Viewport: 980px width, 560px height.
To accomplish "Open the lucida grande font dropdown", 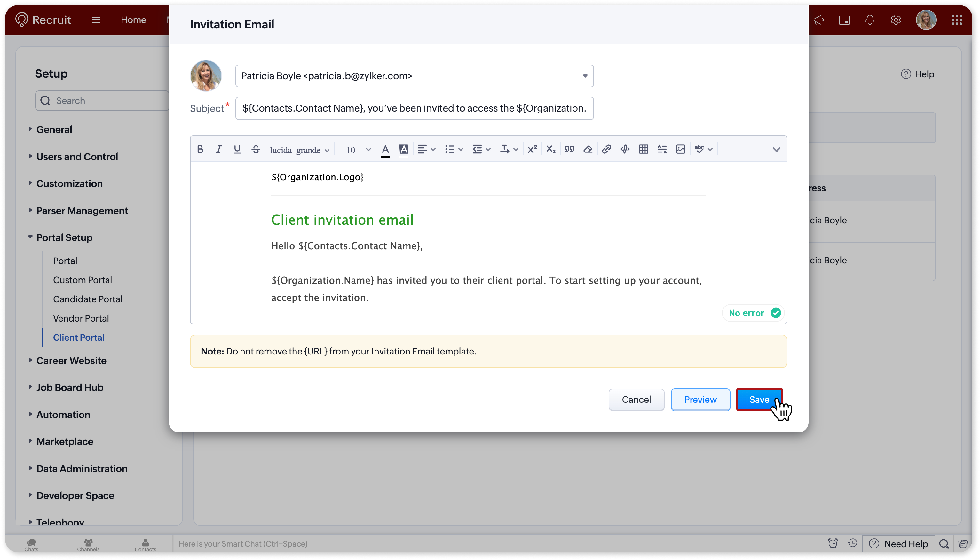I will click(x=299, y=150).
